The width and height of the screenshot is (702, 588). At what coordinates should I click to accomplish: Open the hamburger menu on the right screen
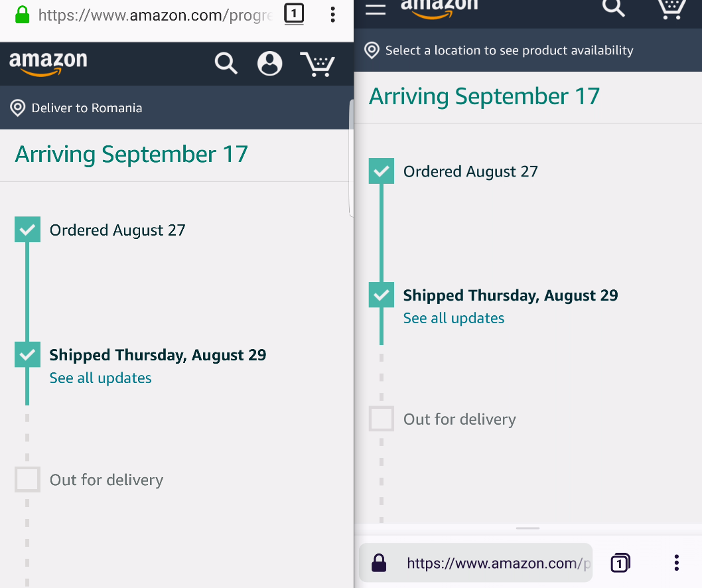pos(375,10)
